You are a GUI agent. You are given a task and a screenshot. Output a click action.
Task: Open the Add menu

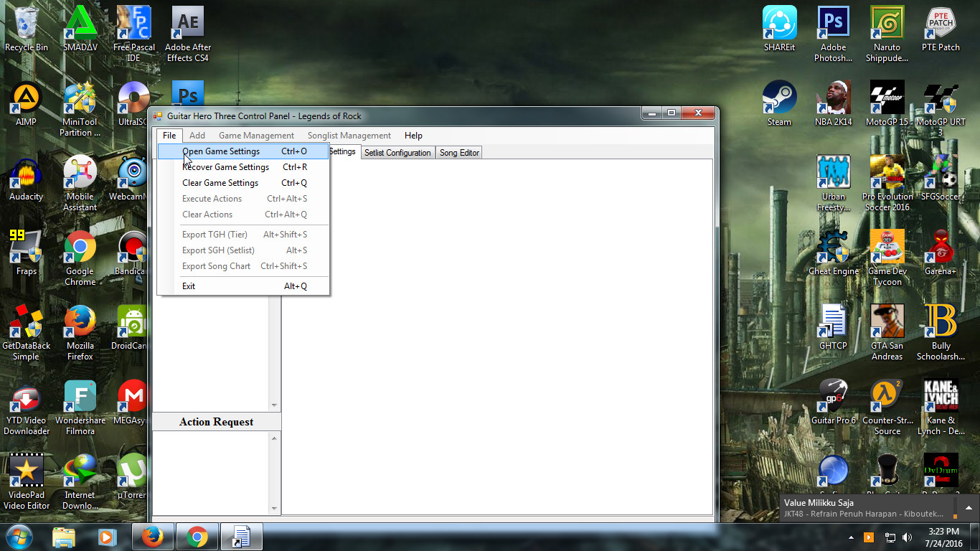197,136
